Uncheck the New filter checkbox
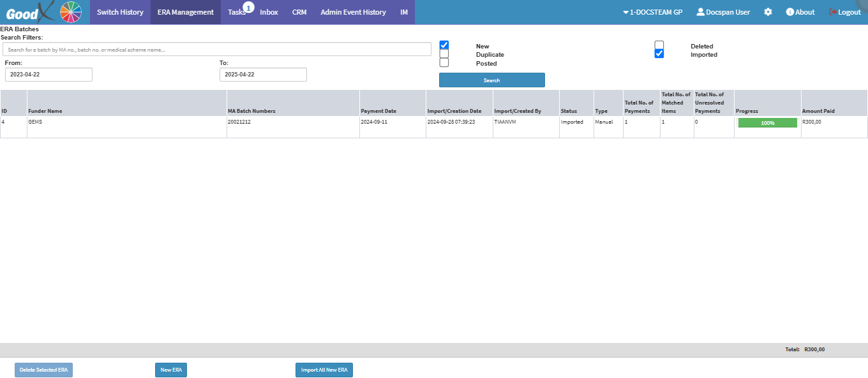Screen dimensions: 868x378 (444, 45)
